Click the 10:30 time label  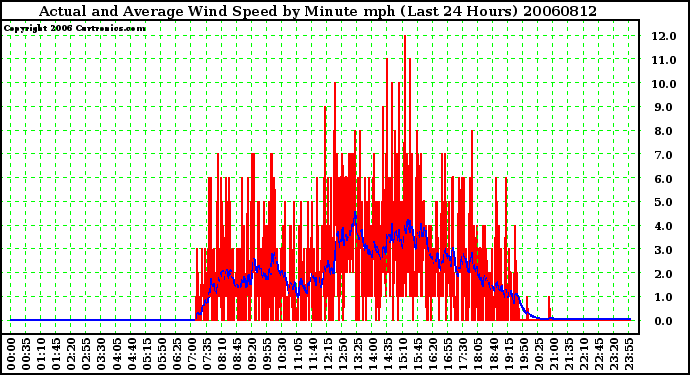pyautogui.click(x=282, y=355)
